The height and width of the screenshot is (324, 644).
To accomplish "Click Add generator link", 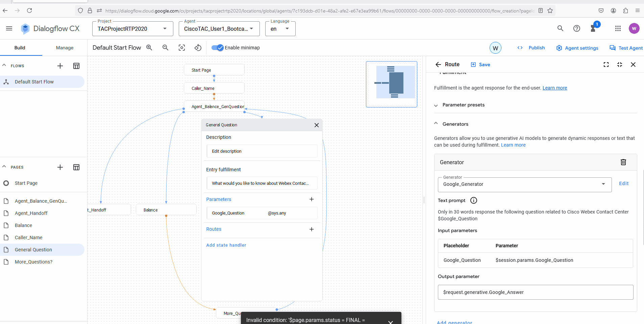I will pos(454,322).
